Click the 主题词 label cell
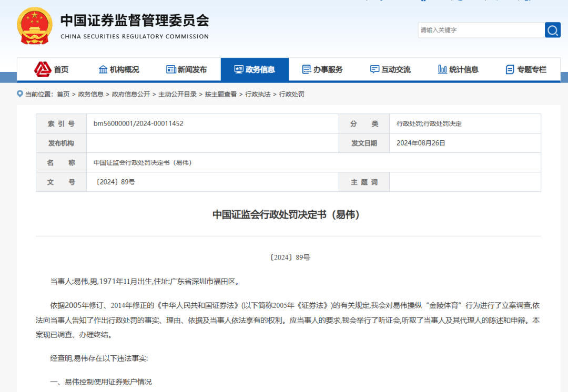 [x=364, y=182]
